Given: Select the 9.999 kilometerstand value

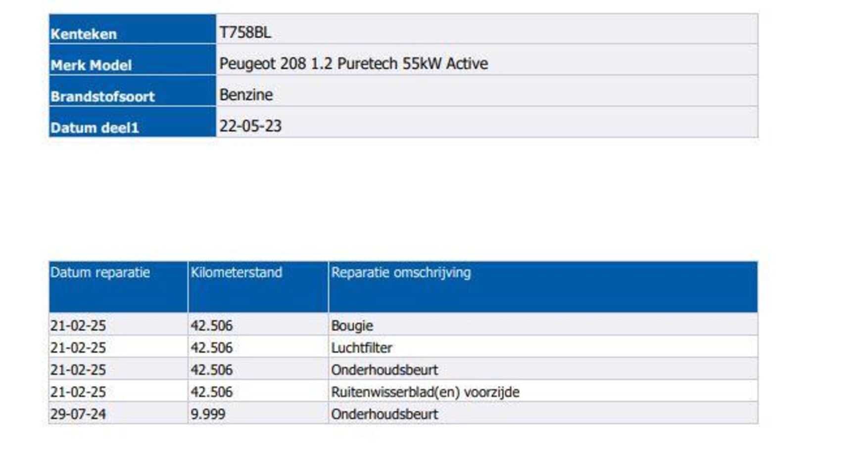Looking at the screenshot, I should click(208, 414).
